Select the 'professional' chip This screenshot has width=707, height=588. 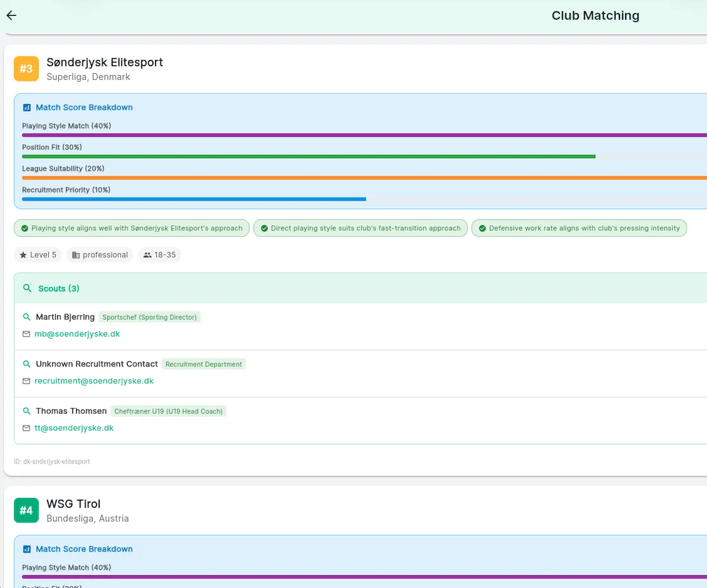click(100, 255)
